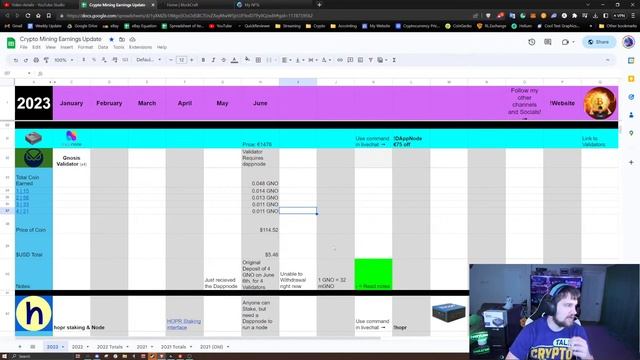Open the Extensions menu
640x360 pixels.
(x=140, y=47)
